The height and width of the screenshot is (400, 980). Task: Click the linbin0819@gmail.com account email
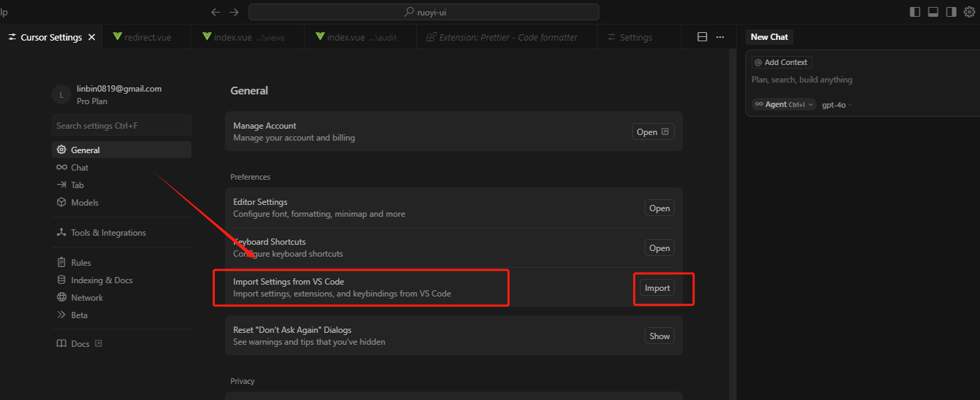pos(119,89)
